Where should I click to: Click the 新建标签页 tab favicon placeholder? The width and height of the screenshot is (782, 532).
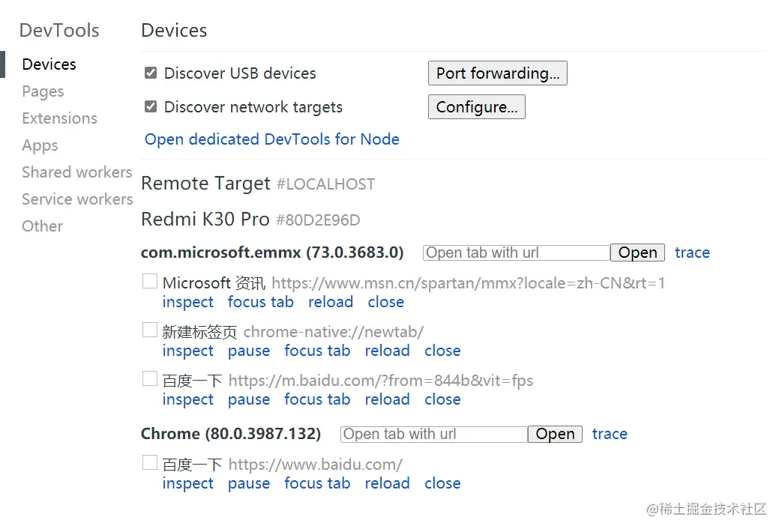click(x=150, y=330)
